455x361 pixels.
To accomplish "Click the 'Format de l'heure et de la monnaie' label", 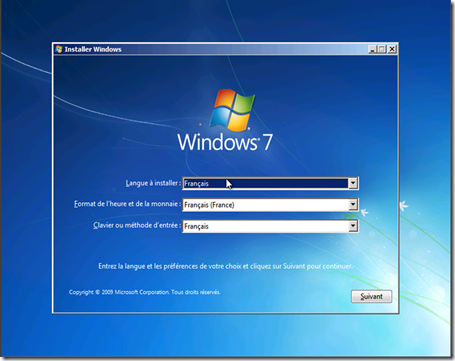I will click(127, 204).
